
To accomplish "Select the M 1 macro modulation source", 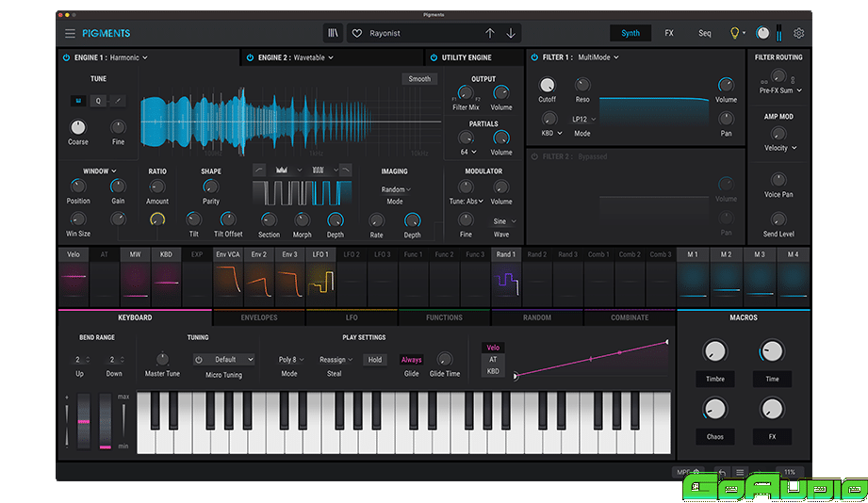I will coord(693,254).
